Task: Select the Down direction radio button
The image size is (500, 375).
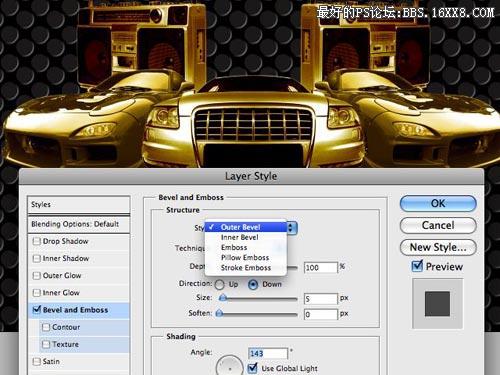Action: [x=253, y=284]
